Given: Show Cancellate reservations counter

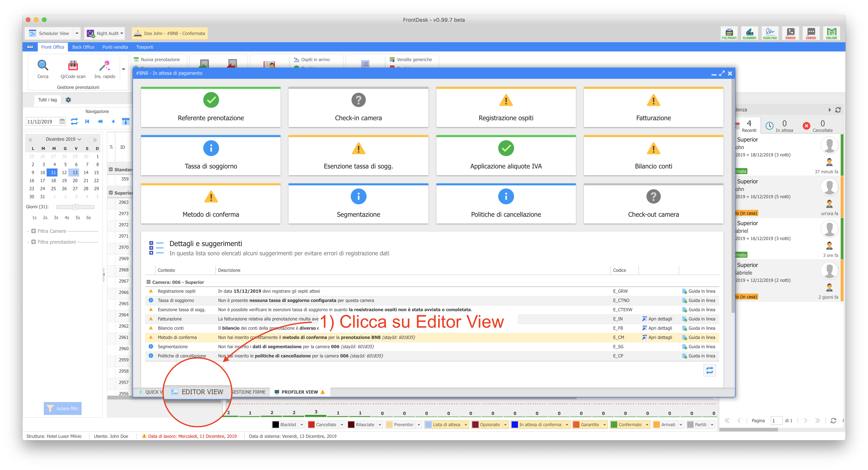Looking at the screenshot, I should (x=818, y=126).
